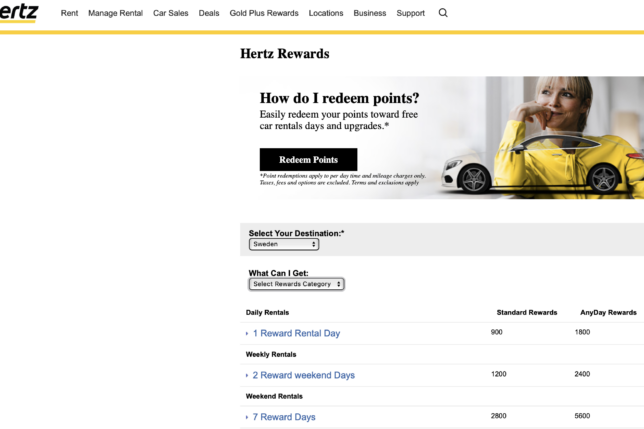Click the Hertz Rewards page heading

(x=285, y=54)
